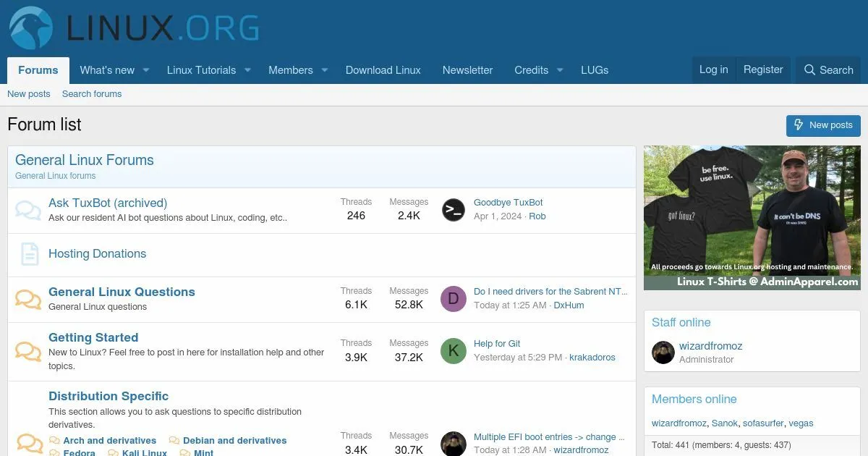Open the Hosting Donations link
Viewport: 868px width, 456px height.
(98, 253)
